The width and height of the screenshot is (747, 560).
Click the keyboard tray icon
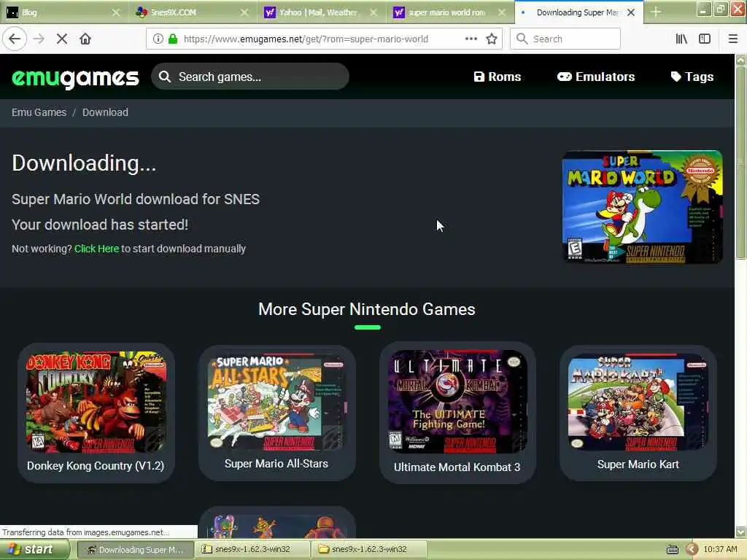pyautogui.click(x=672, y=550)
